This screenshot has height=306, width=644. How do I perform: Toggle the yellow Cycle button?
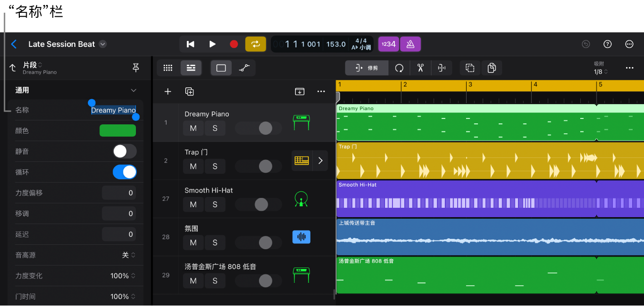pyautogui.click(x=256, y=44)
